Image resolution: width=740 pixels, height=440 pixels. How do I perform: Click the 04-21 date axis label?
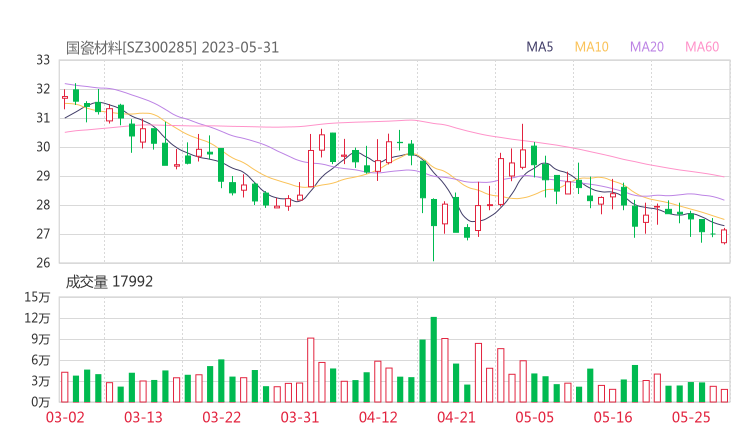(456, 417)
